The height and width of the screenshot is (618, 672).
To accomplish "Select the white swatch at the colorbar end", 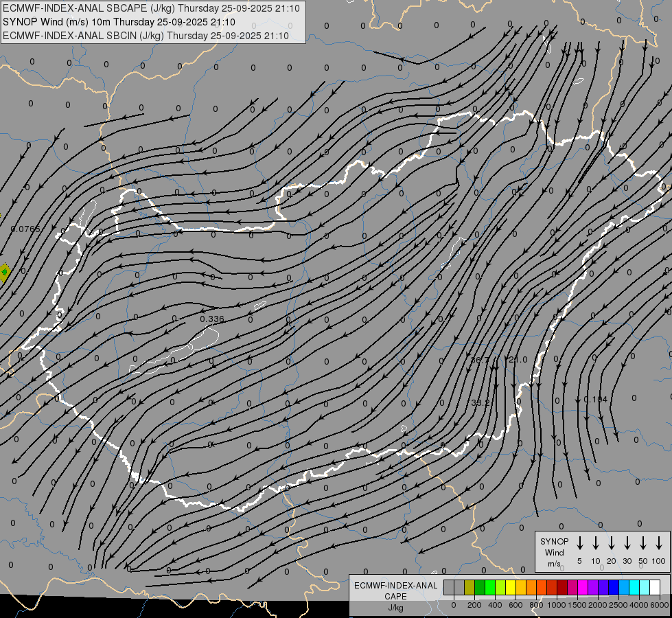I will (655, 587).
